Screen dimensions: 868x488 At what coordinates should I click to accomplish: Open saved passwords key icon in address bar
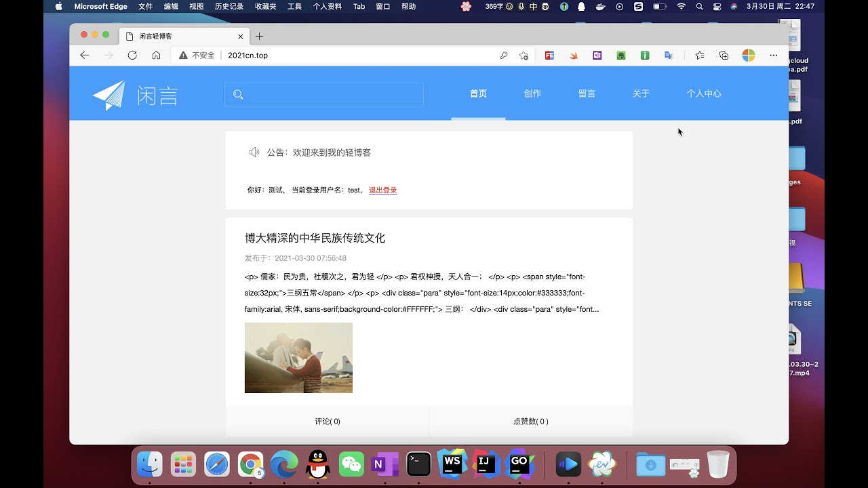[x=504, y=56]
